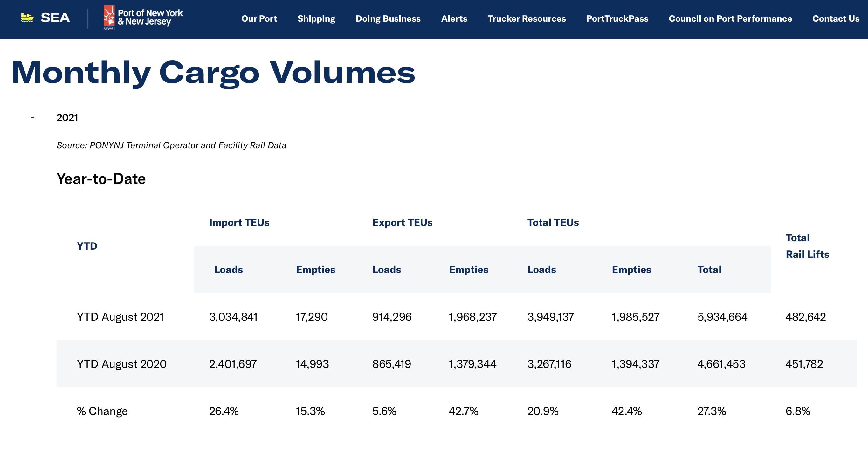Select total loads value 3,949,137
The height and width of the screenshot is (457, 868).
click(x=551, y=317)
